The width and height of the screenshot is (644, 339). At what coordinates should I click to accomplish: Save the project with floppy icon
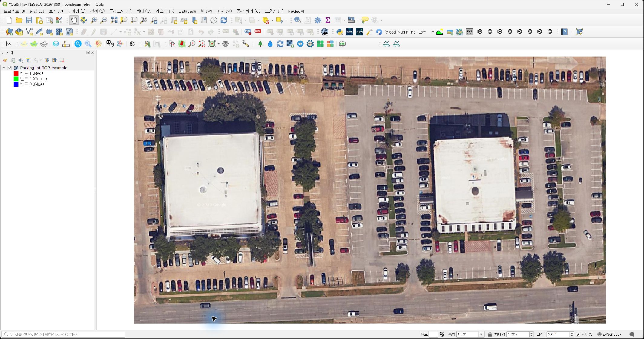pos(29,20)
